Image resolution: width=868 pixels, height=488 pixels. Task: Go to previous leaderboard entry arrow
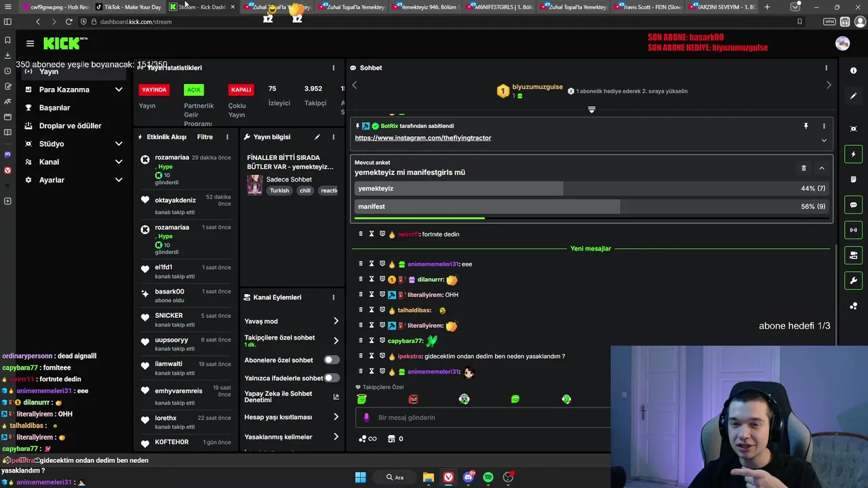354,85
